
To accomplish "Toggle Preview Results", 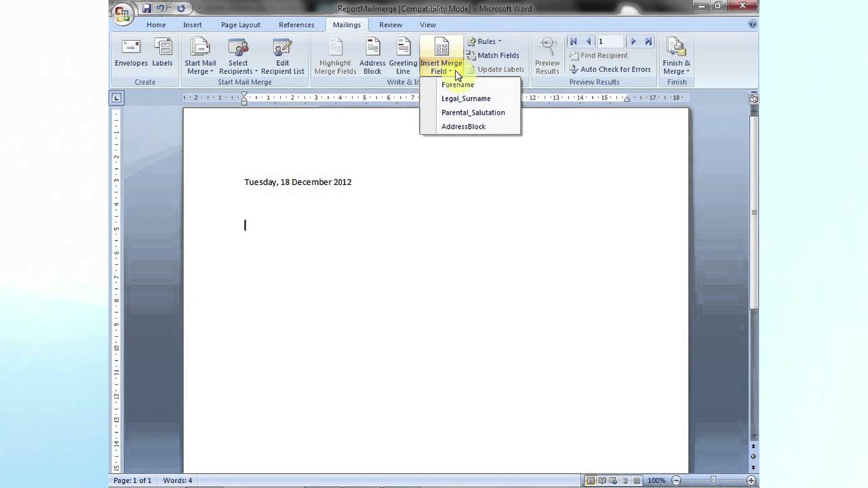I will tap(547, 56).
